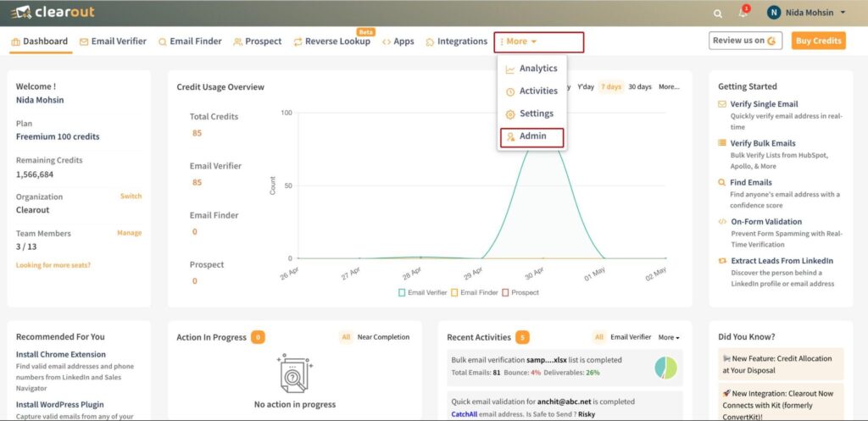Select the 30 days range filter

pyautogui.click(x=640, y=87)
